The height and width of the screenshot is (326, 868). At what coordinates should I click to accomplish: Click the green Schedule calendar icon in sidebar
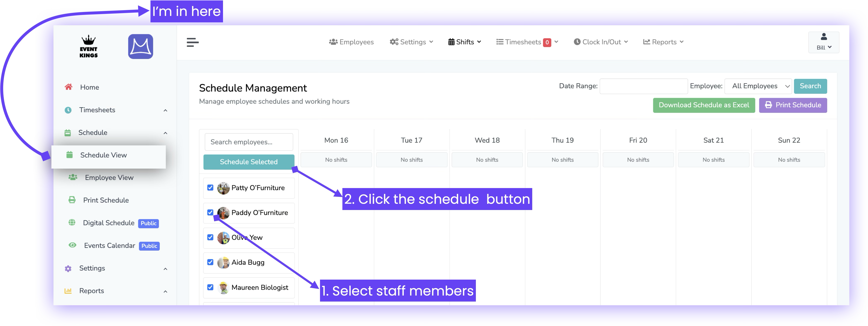(68, 133)
